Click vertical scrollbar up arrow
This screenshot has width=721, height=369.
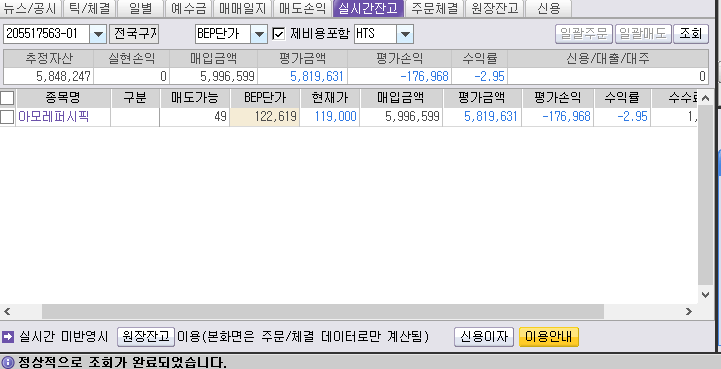[705, 98]
